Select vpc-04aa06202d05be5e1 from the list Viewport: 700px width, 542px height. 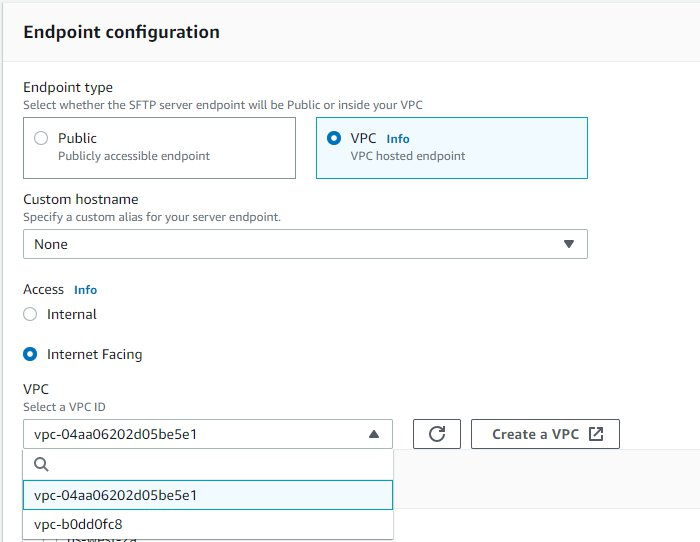pyautogui.click(x=208, y=495)
